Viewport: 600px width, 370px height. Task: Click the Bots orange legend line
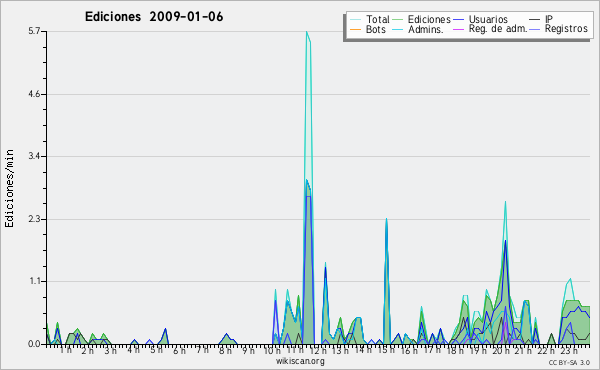355,29
